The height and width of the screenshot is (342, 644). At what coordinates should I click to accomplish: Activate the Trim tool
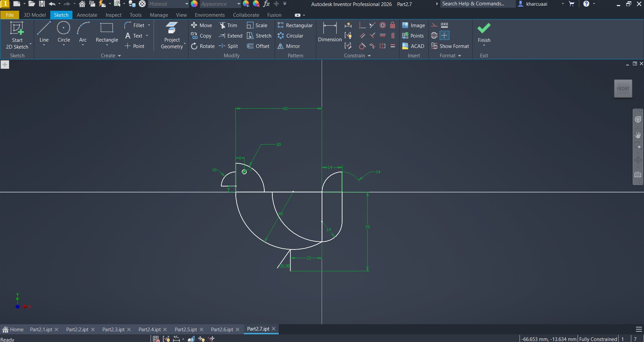pyautogui.click(x=228, y=25)
